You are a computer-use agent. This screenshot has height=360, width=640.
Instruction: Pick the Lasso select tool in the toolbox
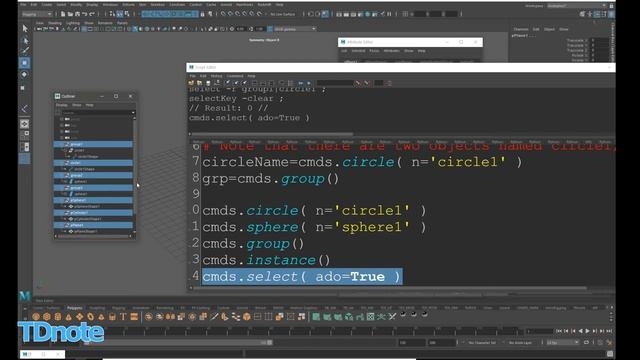25,40
